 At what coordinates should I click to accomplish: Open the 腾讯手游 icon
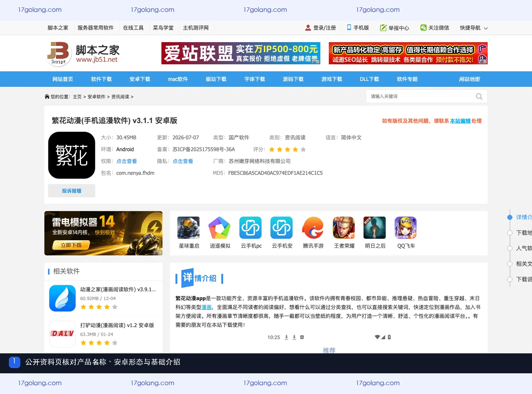pyautogui.click(x=313, y=228)
